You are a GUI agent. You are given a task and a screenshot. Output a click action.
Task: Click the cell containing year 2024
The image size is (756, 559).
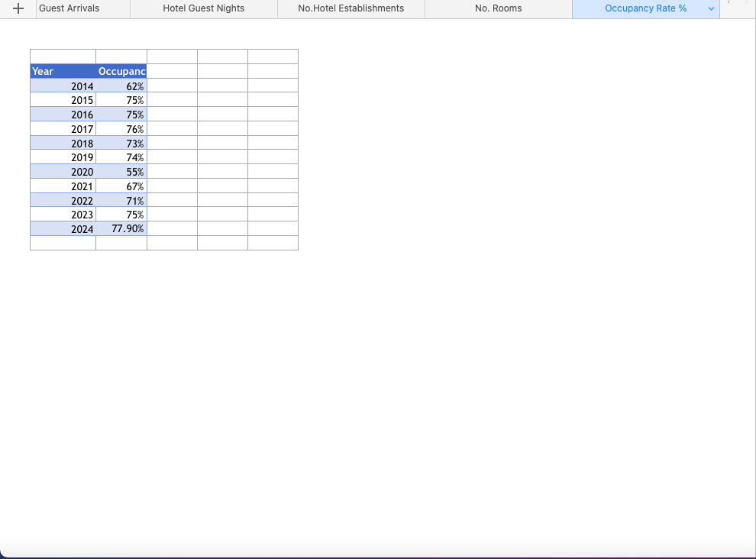click(63, 229)
